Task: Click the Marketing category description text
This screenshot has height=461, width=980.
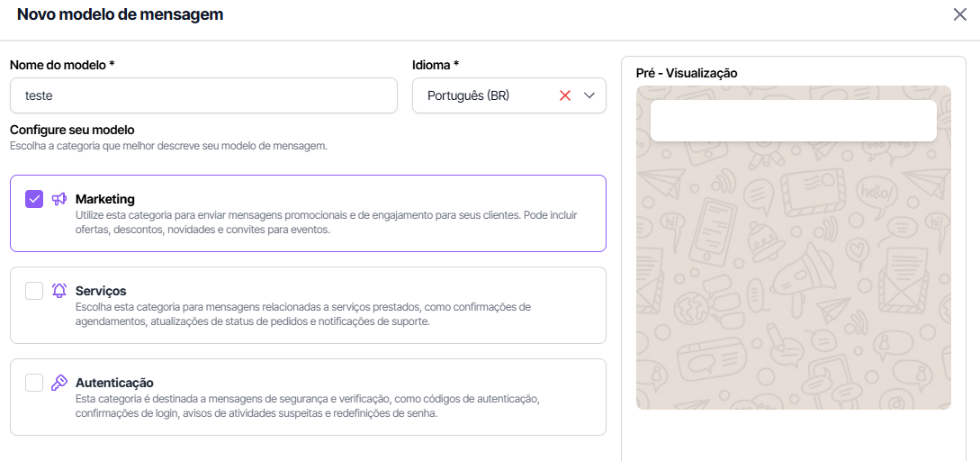Action: (x=326, y=222)
